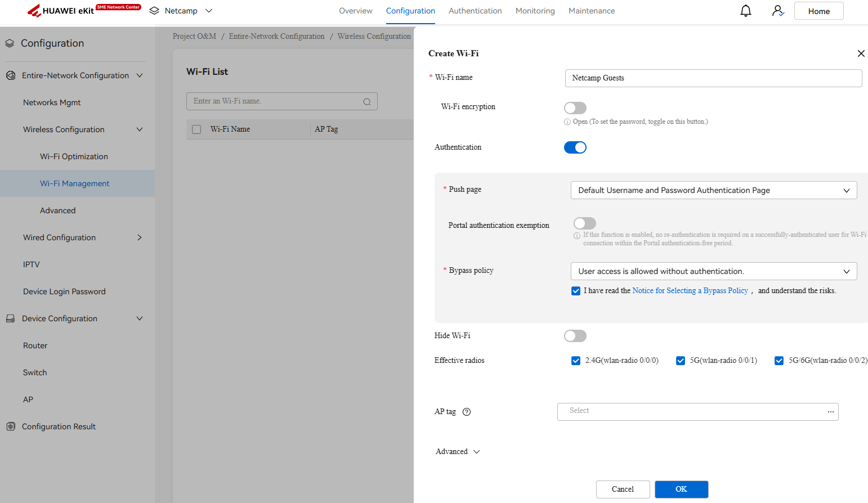
Task: Close the Create Wi-Fi panel
Action: [861, 53]
